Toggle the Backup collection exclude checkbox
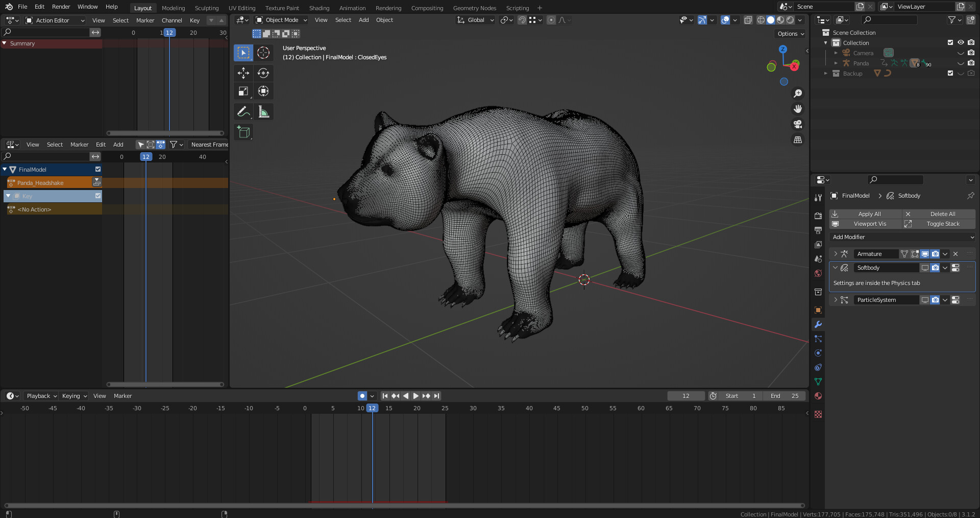This screenshot has height=518, width=980. click(950, 74)
